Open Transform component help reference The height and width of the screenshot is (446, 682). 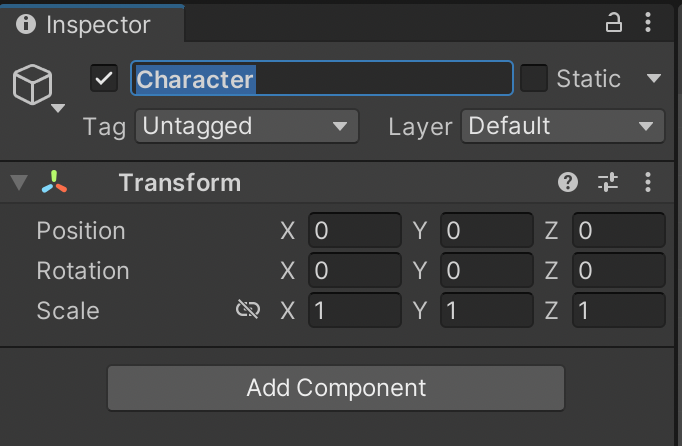click(x=568, y=182)
